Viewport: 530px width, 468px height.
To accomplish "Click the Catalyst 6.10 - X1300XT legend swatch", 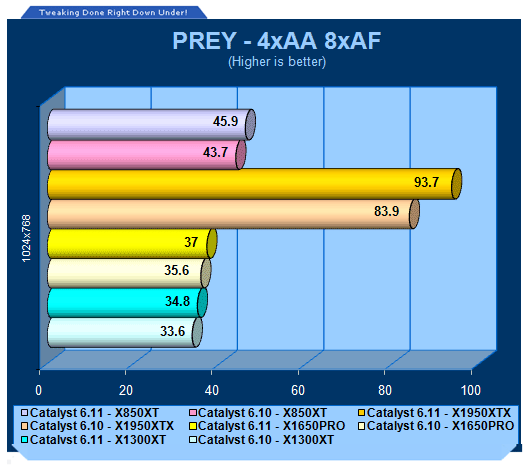I will click(x=193, y=440).
